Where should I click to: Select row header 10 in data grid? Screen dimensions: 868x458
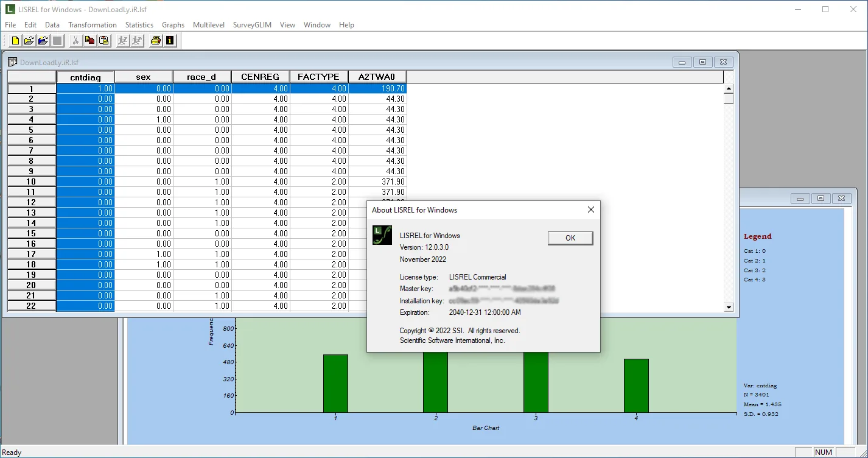[x=32, y=181]
